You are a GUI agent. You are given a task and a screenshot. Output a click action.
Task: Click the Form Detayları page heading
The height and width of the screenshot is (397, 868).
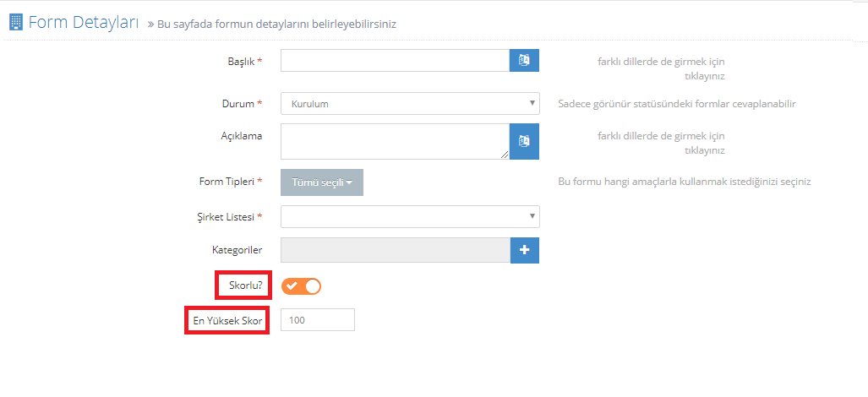pos(83,23)
